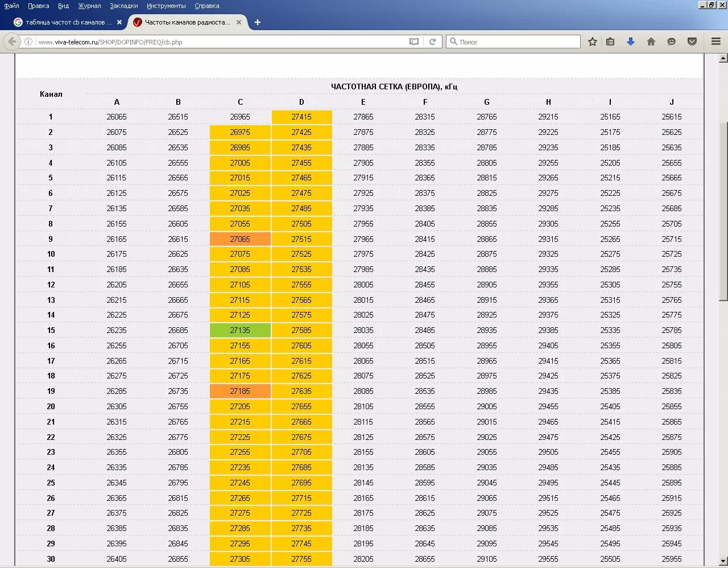This screenshot has width=728, height=568.
Task: Click cell 25455 in row 23
Action: click(x=610, y=452)
